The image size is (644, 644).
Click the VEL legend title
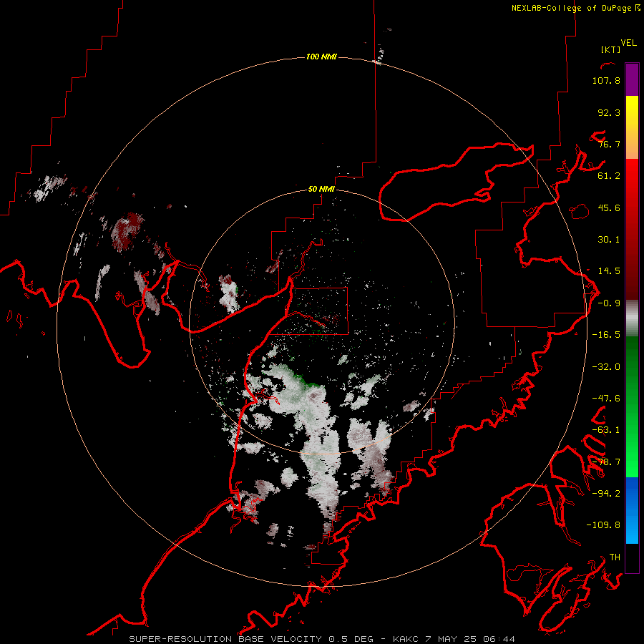pyautogui.click(x=628, y=43)
